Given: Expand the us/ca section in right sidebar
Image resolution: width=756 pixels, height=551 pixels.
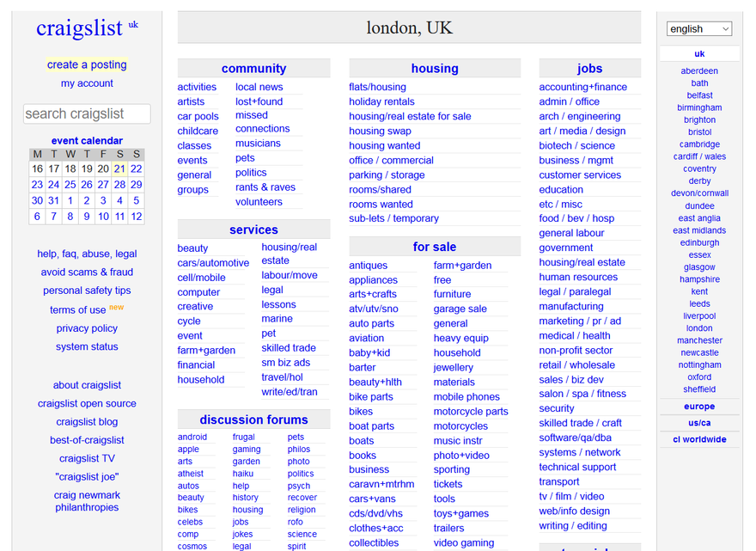Looking at the screenshot, I should coord(699,423).
